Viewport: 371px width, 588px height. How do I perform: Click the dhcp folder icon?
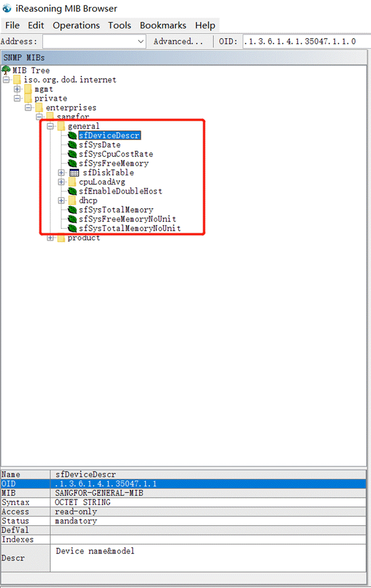tap(72, 200)
